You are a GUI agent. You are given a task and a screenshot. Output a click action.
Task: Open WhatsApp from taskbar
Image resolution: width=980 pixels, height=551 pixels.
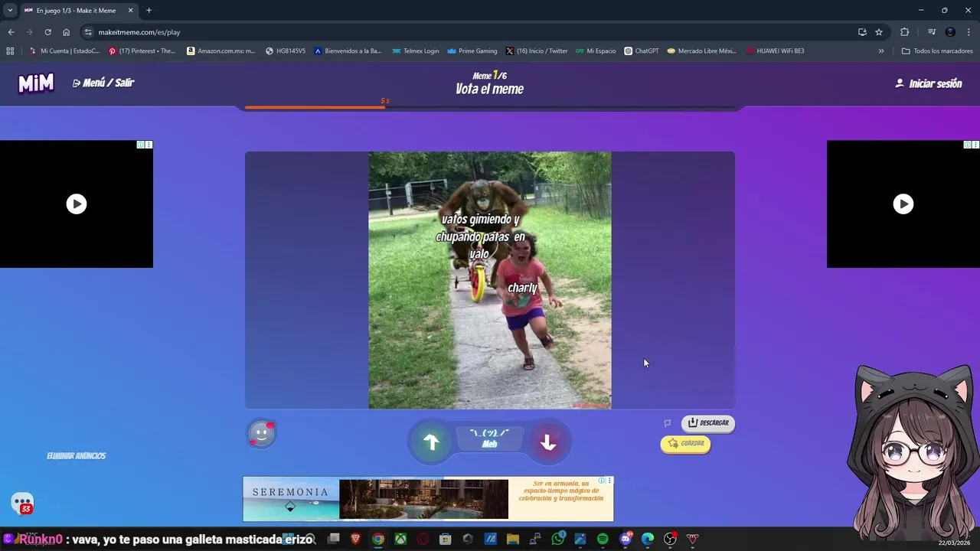coord(558,539)
